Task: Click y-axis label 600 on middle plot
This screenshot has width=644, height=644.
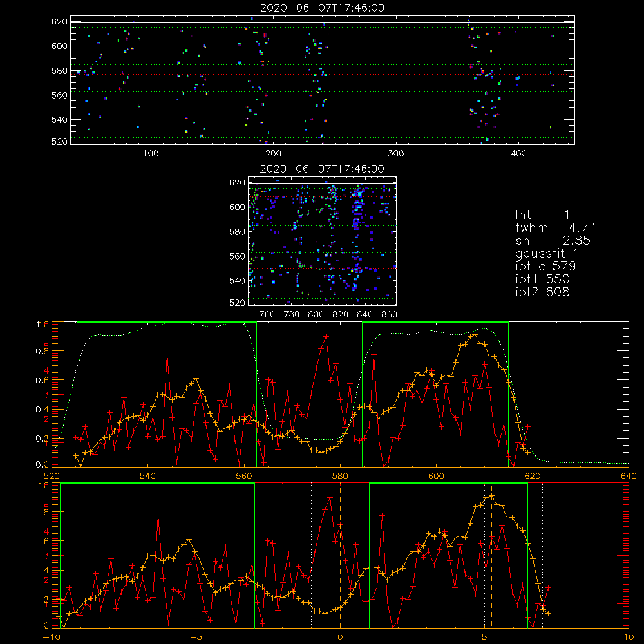Action: (x=237, y=207)
